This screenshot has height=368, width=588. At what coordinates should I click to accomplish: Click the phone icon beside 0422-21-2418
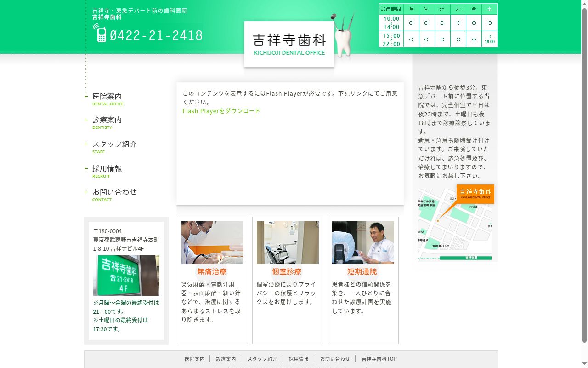point(100,33)
